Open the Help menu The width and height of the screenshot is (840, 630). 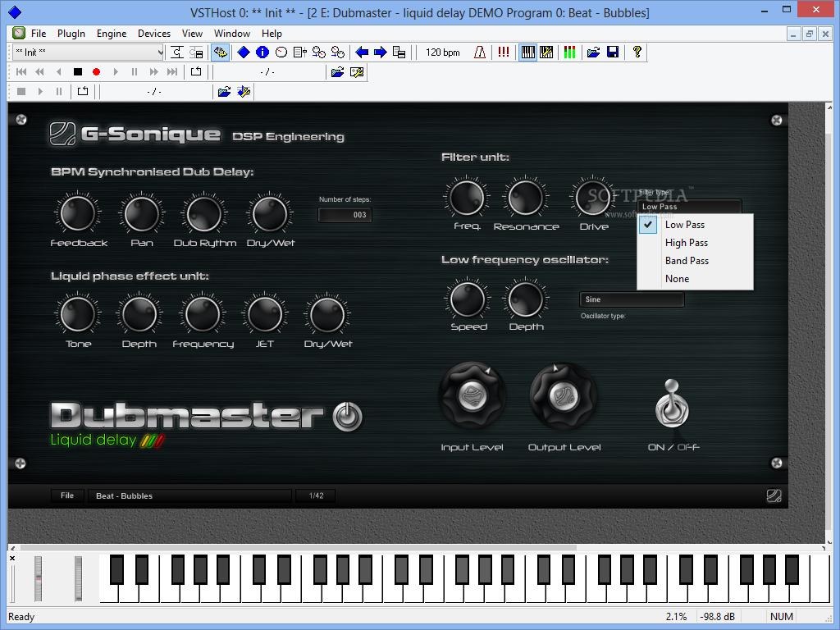[272, 33]
